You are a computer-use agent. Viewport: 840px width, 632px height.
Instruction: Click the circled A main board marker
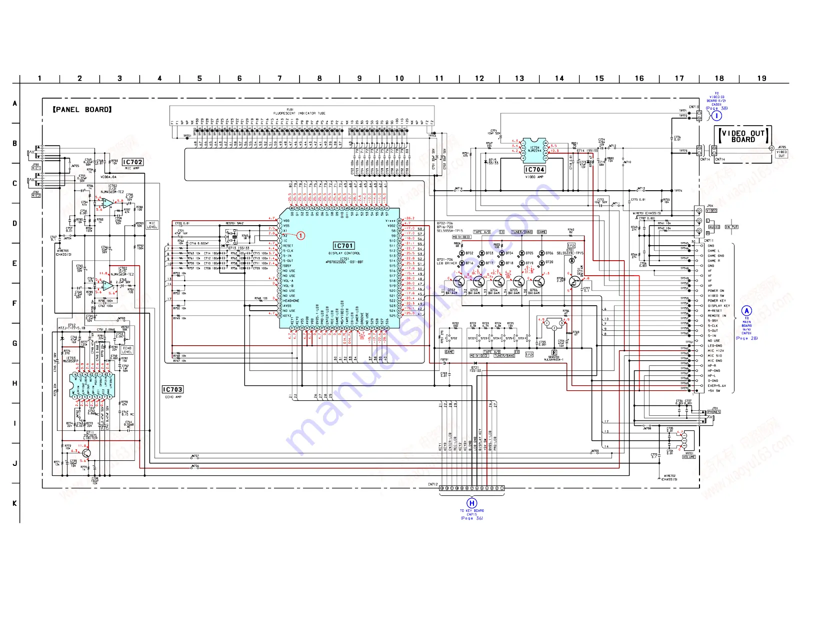coord(746,311)
